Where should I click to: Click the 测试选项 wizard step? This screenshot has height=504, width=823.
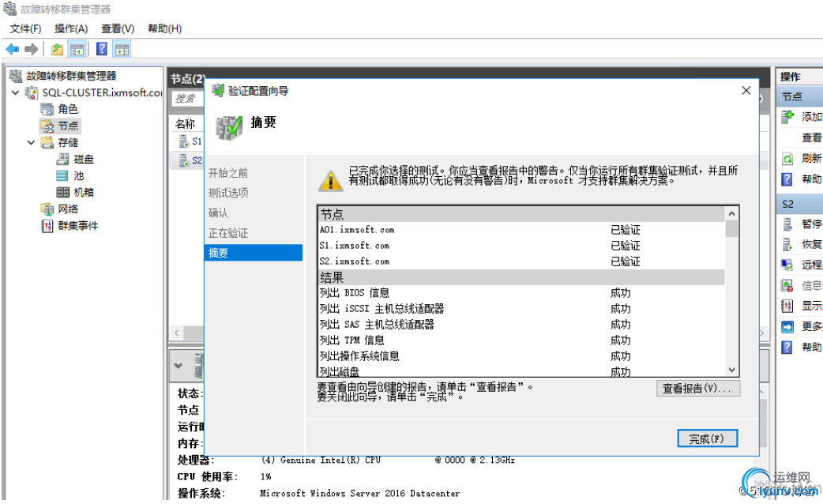tap(227, 193)
